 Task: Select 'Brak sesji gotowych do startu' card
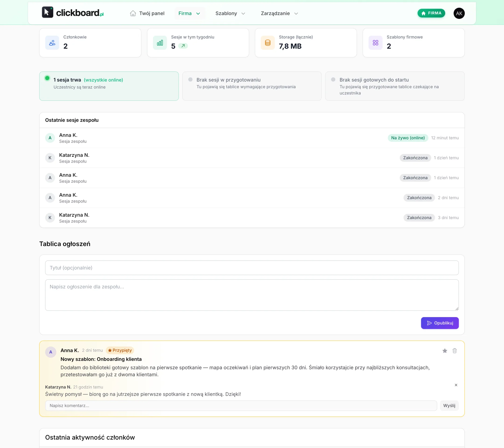tap(395, 86)
